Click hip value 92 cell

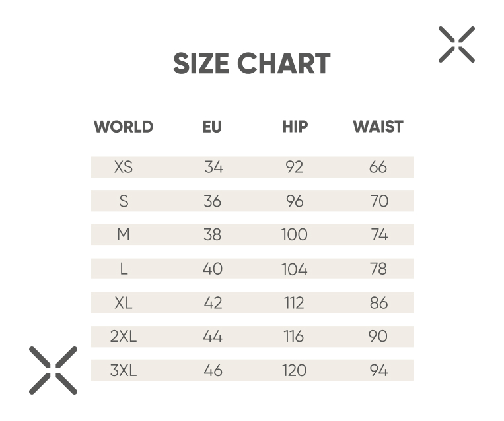point(295,168)
